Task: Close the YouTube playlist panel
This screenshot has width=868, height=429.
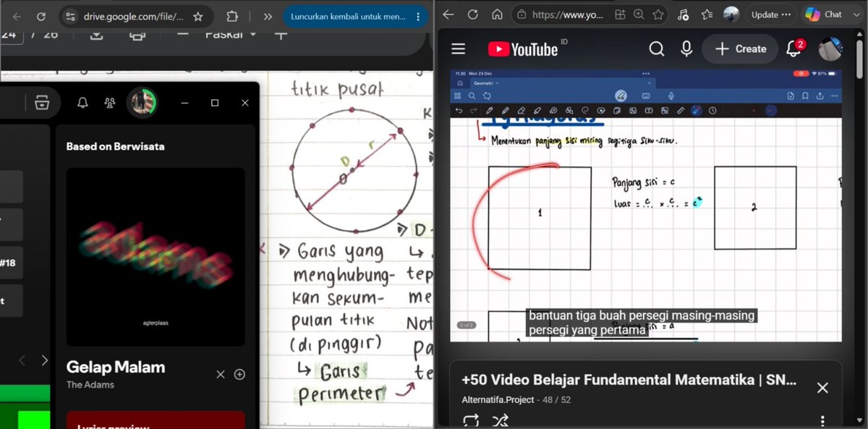Action: 822,388
